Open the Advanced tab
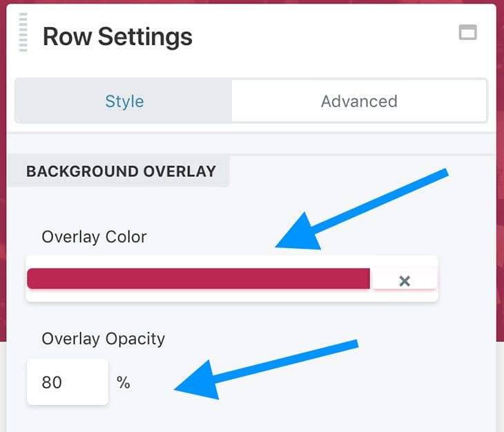Image resolution: width=504 pixels, height=432 pixels. (359, 101)
